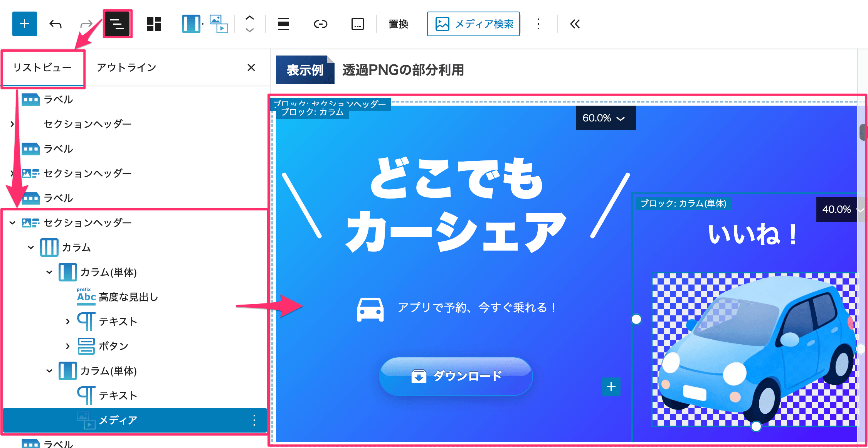Viewport: 868px width, 448px height.
Task: Click the undo arrow in toolbar
Action: pos(56,24)
